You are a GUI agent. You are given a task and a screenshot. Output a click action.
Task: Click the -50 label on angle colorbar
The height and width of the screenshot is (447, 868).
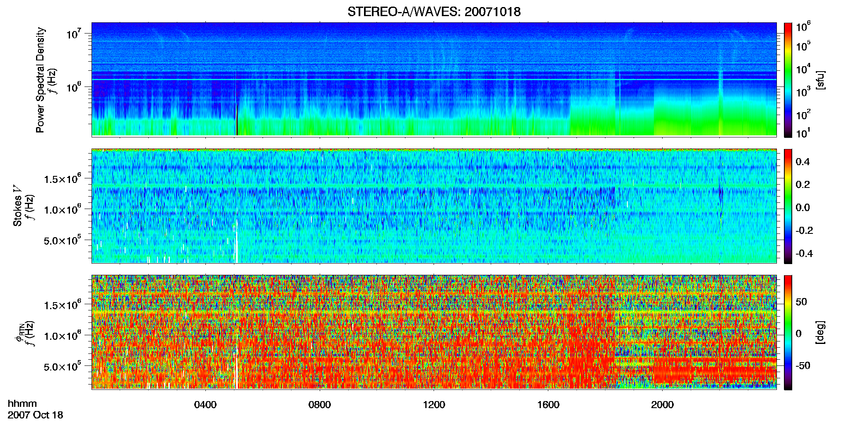point(803,365)
